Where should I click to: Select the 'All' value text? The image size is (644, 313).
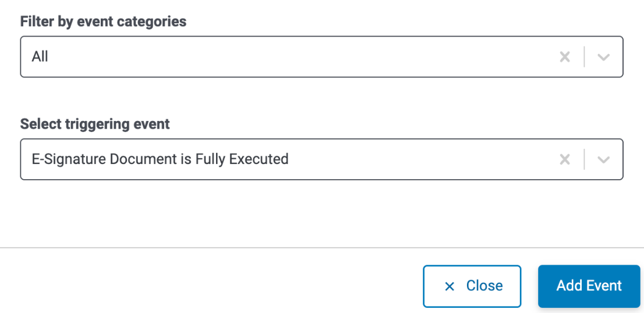[x=40, y=56]
